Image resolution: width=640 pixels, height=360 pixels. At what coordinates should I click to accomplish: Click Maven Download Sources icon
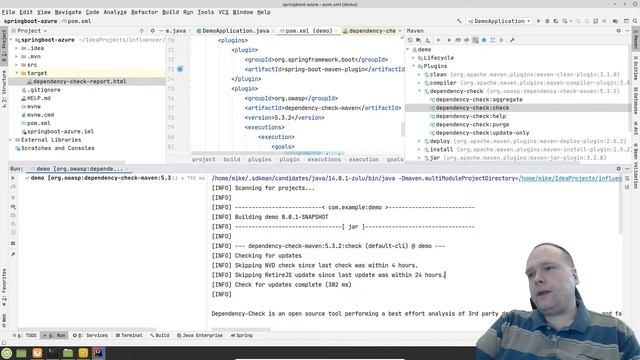click(427, 40)
